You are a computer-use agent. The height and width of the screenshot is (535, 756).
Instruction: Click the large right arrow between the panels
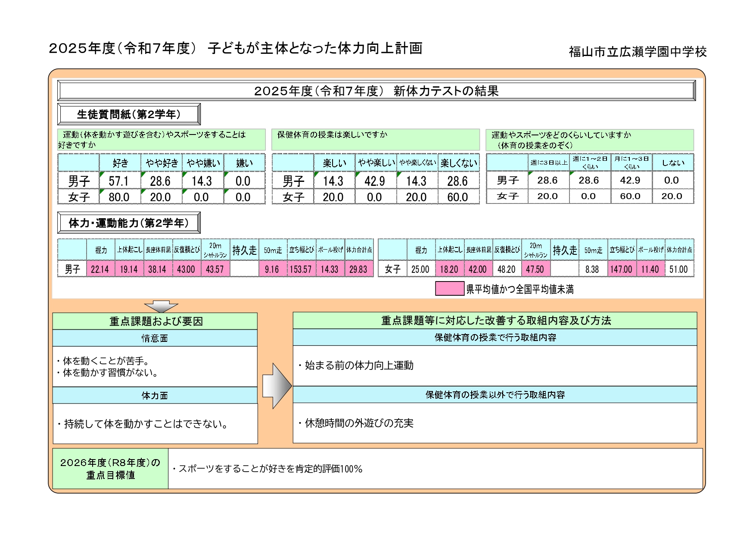(277, 386)
